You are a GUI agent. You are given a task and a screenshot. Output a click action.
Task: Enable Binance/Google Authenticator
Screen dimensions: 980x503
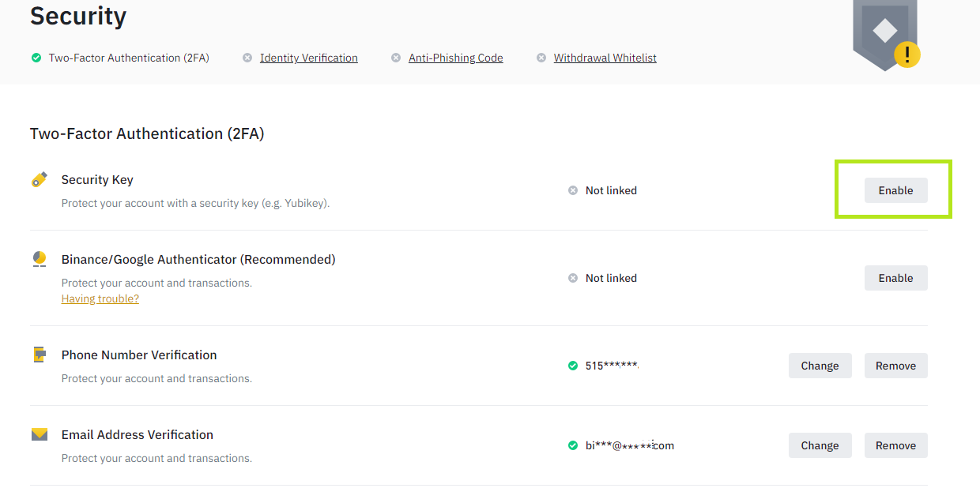(x=895, y=278)
